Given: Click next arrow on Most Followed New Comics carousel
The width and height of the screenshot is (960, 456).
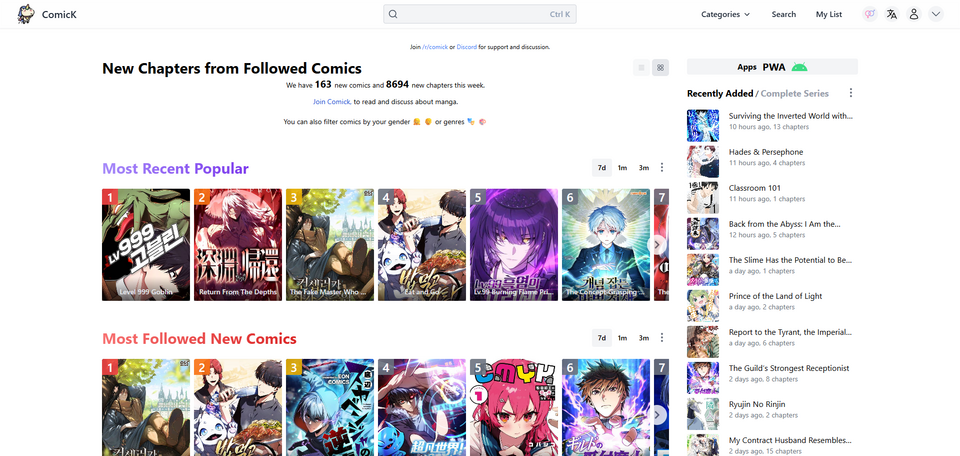Looking at the screenshot, I should (657, 414).
